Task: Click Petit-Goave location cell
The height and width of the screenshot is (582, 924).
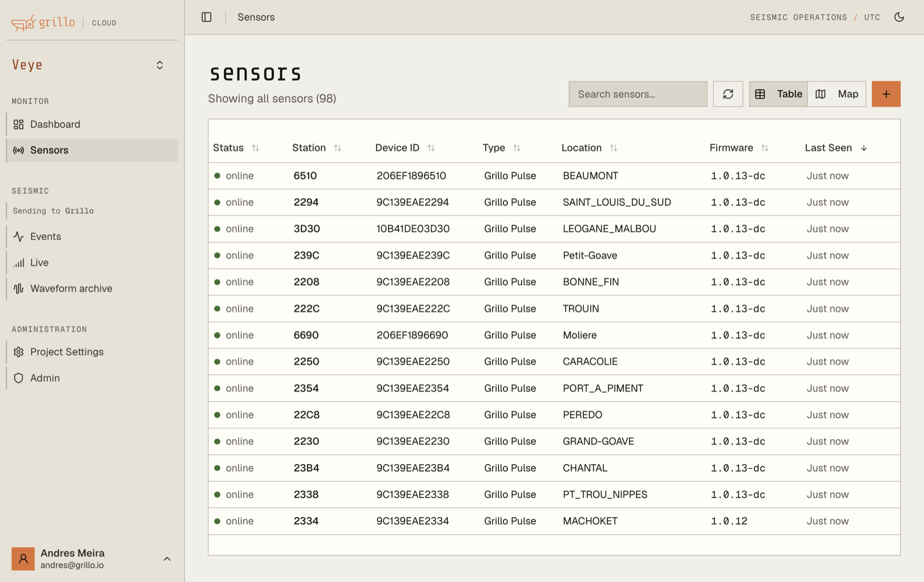Action: [590, 255]
